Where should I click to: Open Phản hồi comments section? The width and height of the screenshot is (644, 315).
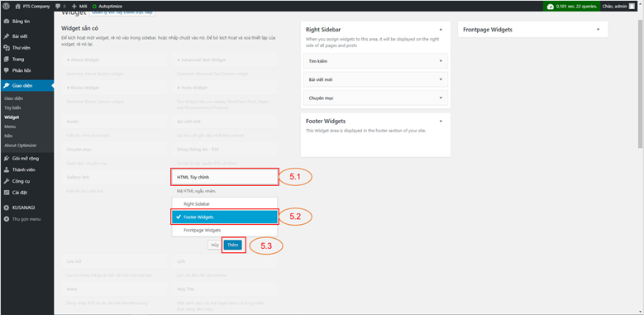click(x=26, y=70)
